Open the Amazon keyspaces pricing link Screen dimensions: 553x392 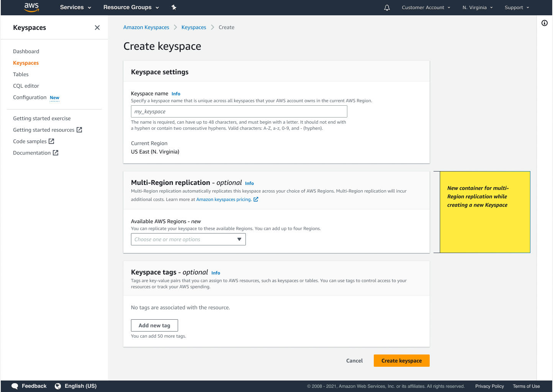tap(224, 199)
